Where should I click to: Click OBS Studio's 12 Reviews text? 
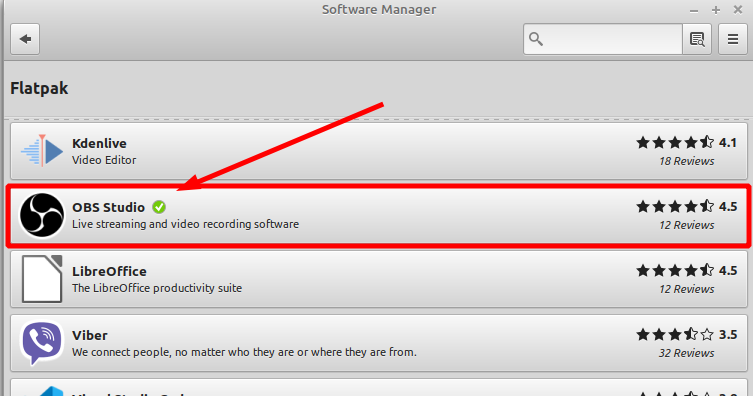[x=686, y=225]
